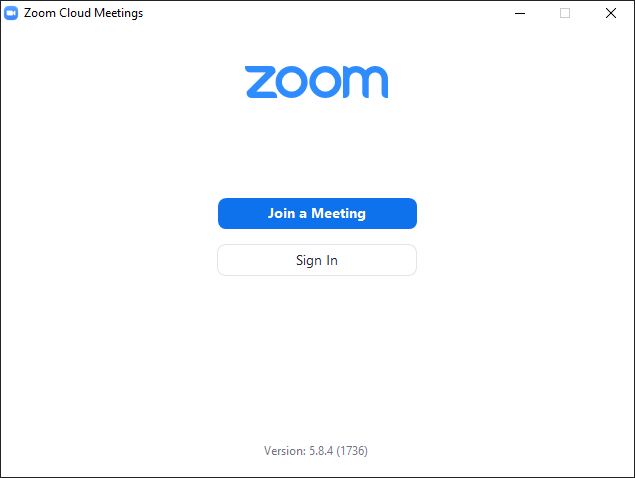Click the "Version:" word in the footer
This screenshot has height=478, width=635.
click(x=285, y=451)
